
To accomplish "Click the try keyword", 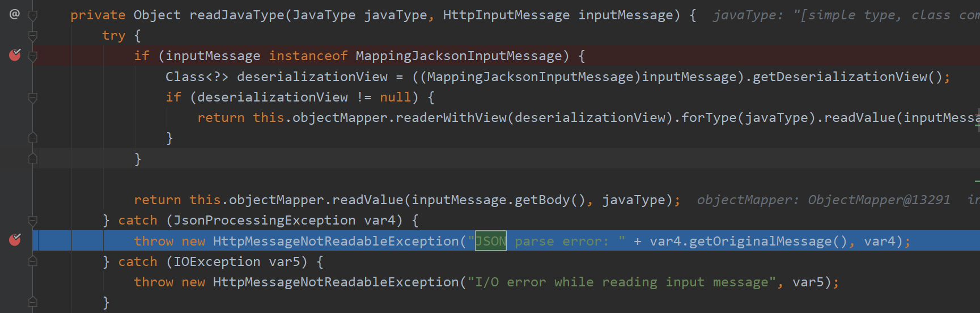I will (x=113, y=36).
